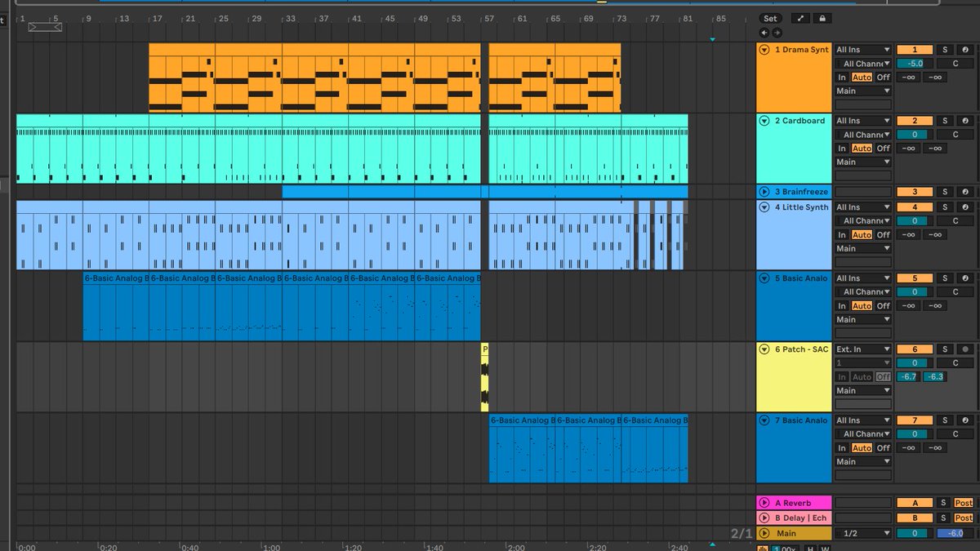
Task: Fold the 6 Patch - SAC track
Action: [x=764, y=349]
